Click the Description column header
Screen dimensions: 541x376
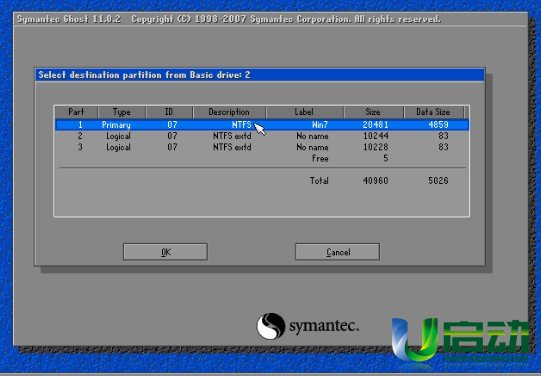pyautogui.click(x=229, y=112)
